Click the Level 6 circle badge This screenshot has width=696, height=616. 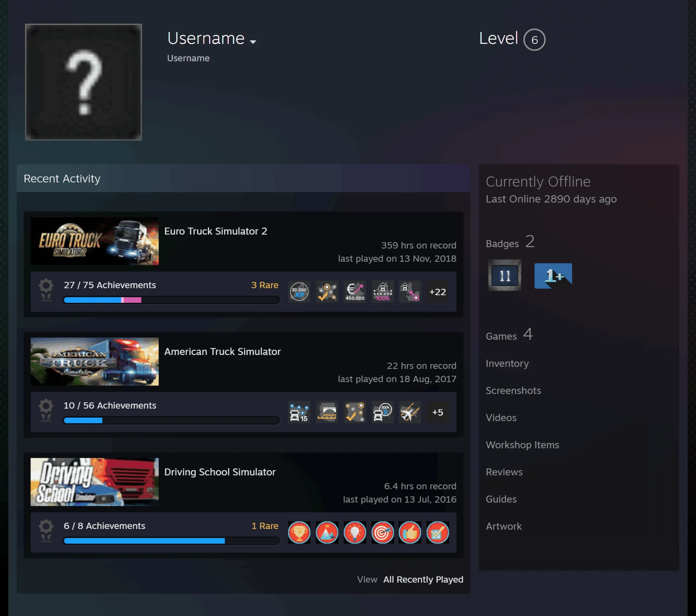[534, 40]
